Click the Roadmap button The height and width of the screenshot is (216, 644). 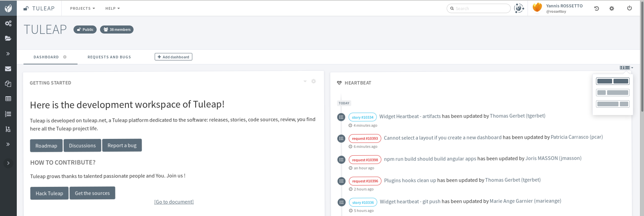[46, 146]
